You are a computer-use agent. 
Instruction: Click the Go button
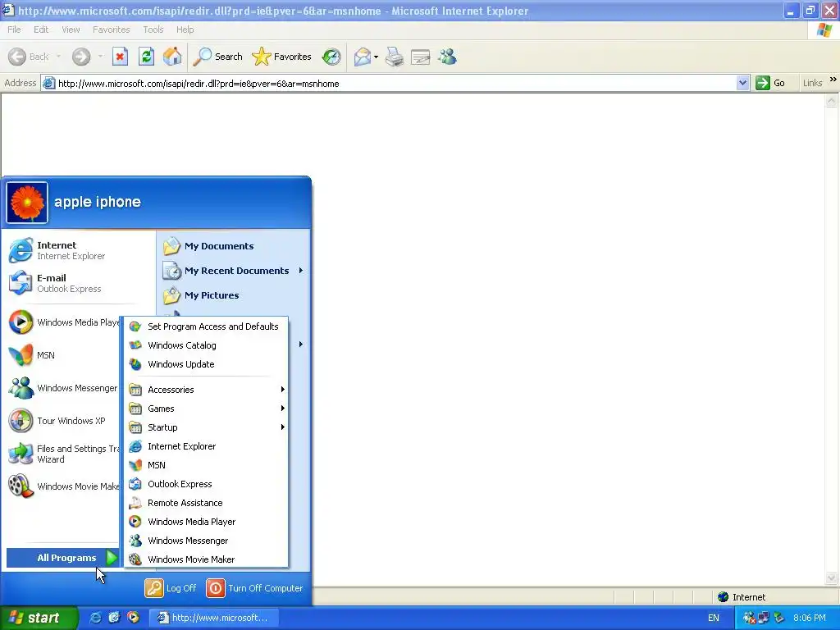coord(770,83)
